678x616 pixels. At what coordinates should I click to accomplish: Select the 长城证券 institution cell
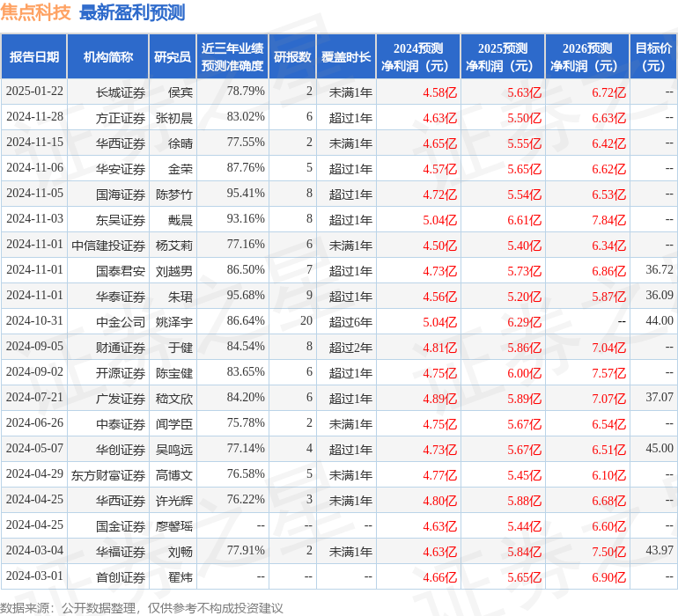tap(121, 92)
